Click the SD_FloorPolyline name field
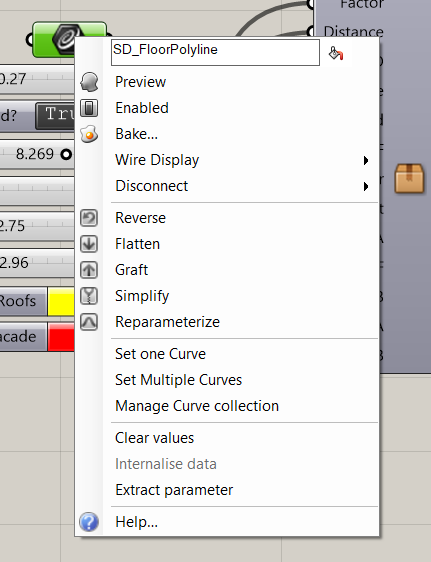 pos(215,52)
